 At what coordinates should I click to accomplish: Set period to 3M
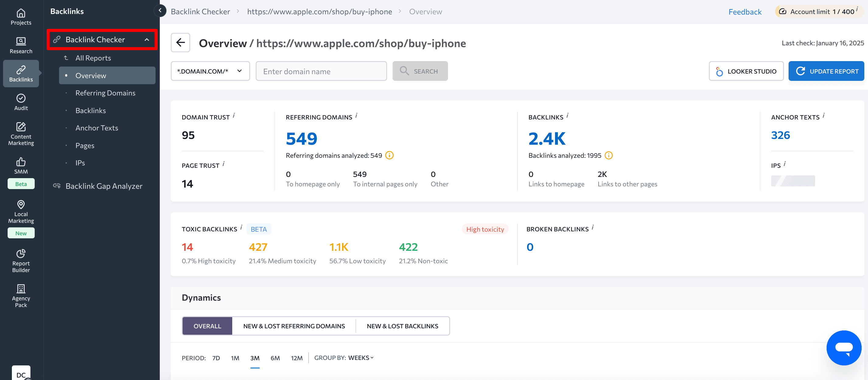pos(255,358)
